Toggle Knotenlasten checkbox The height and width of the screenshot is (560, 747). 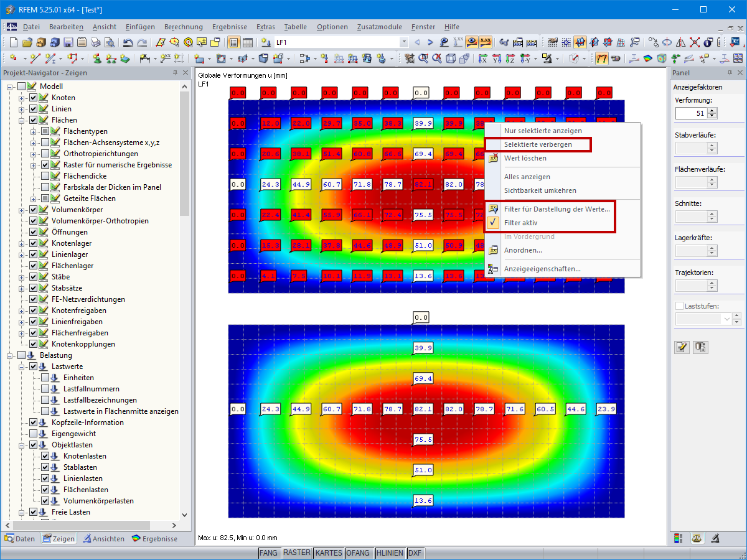45,456
